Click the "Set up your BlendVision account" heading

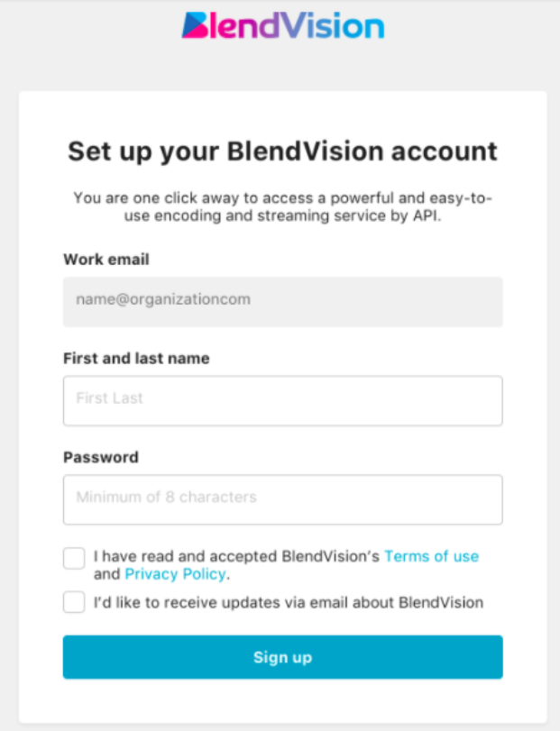[282, 151]
